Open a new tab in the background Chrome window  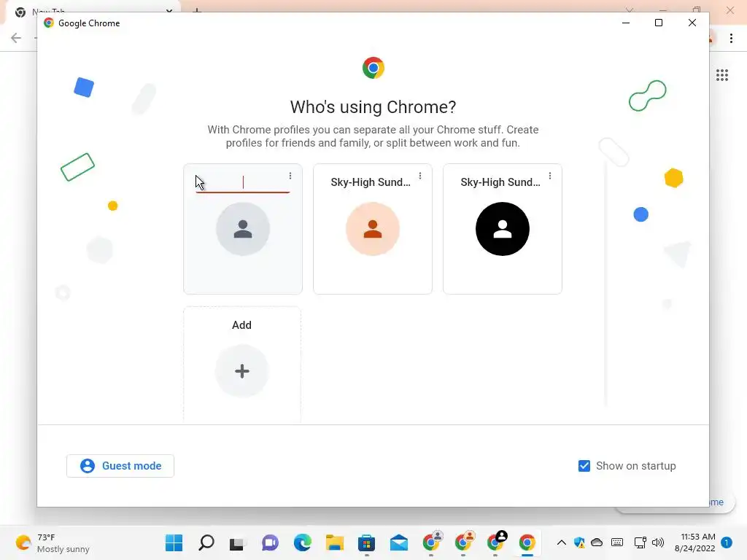(x=196, y=9)
